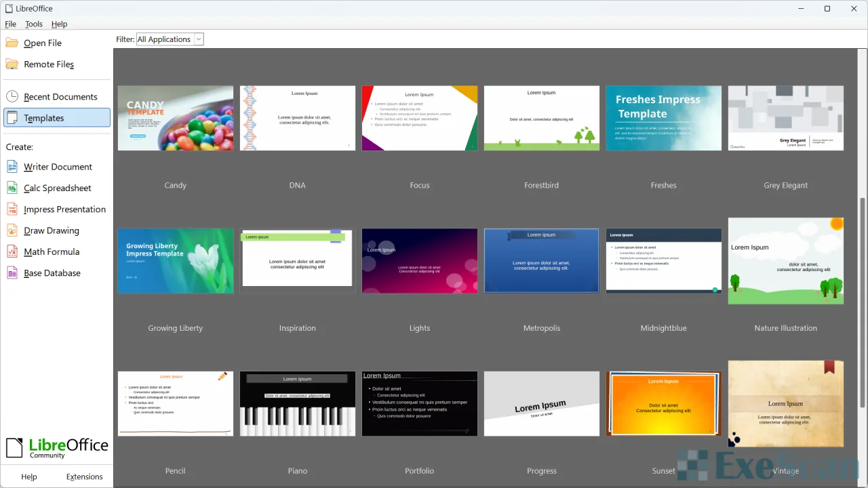Click the 'Portfolio' name label
This screenshot has width=868, height=488.
(x=420, y=471)
